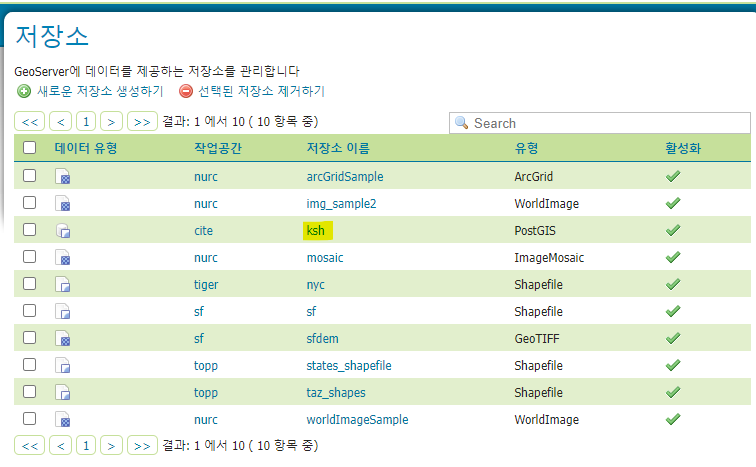Go to previous page using top < button

point(60,121)
